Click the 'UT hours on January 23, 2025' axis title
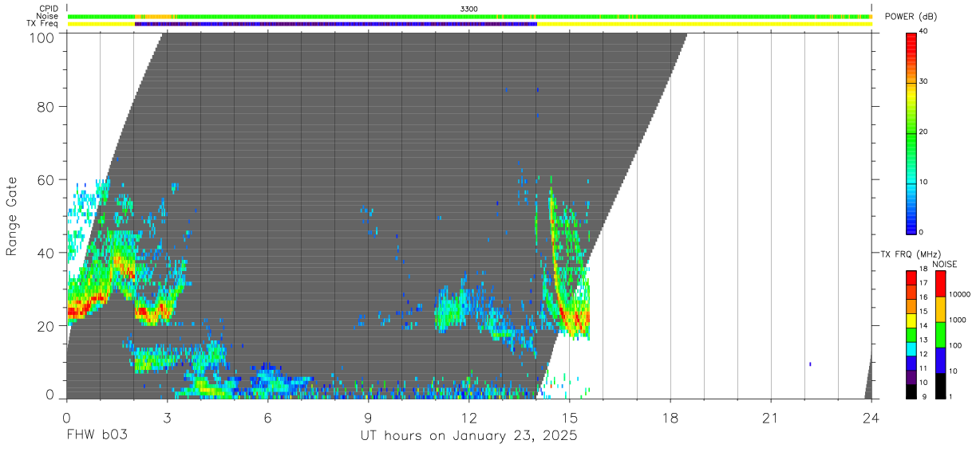 tap(468, 436)
